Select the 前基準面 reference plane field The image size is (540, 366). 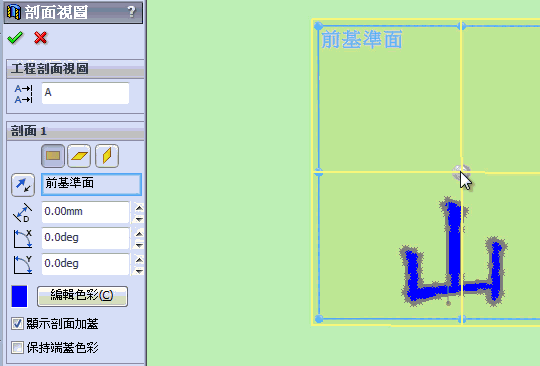point(91,184)
